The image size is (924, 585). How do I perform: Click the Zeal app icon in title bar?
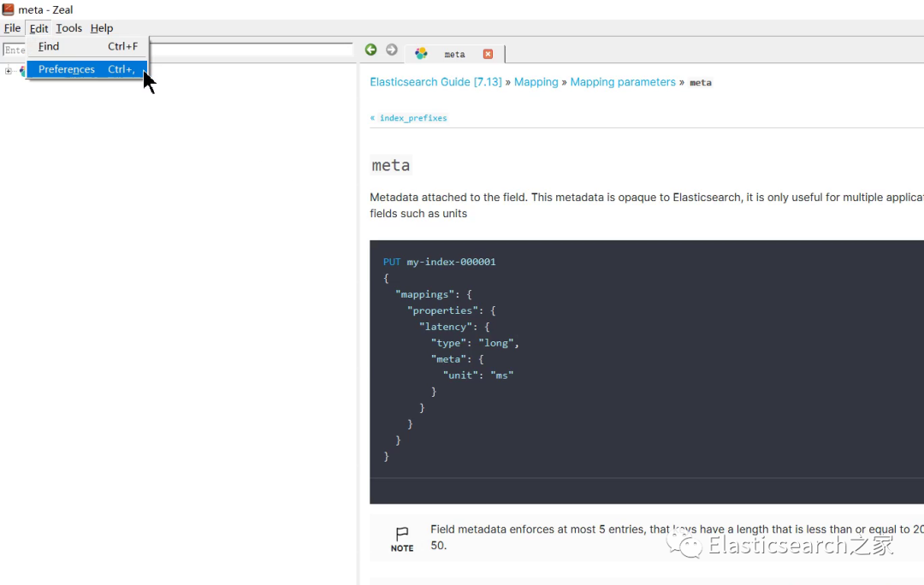coord(9,9)
